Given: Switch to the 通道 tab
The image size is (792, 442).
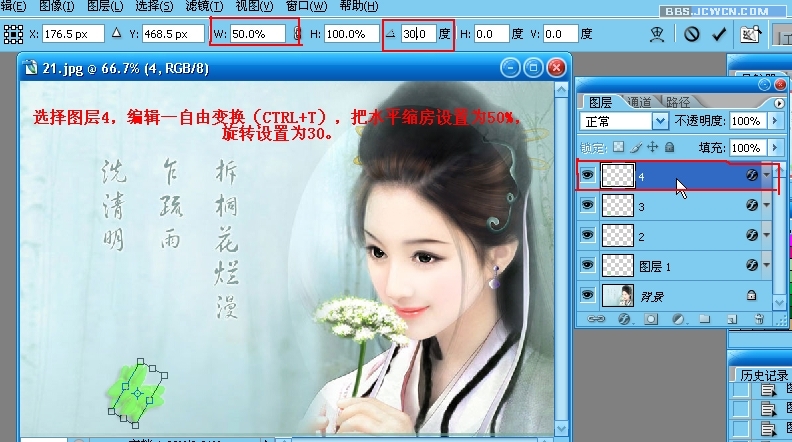Looking at the screenshot, I should pyautogui.click(x=639, y=102).
